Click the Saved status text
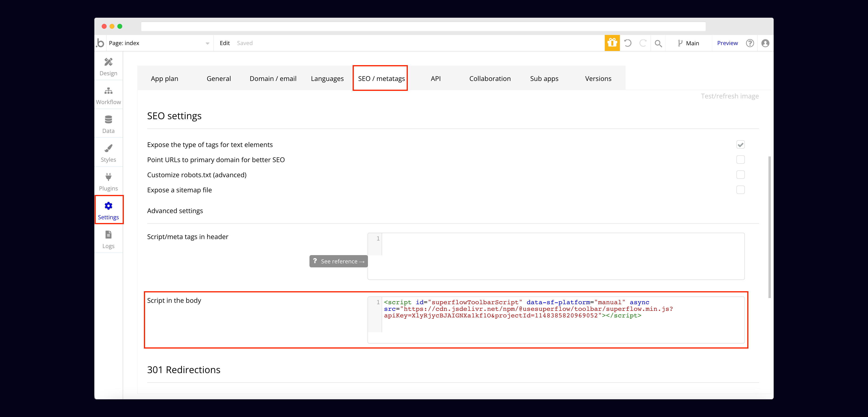 point(245,43)
